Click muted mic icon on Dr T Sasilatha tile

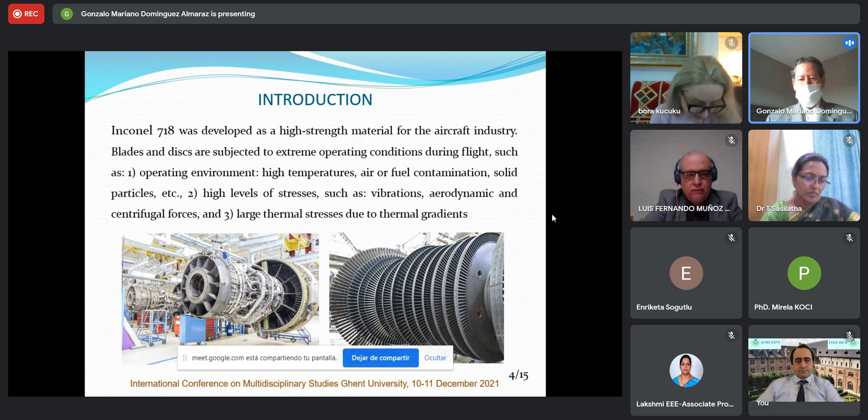point(849,141)
